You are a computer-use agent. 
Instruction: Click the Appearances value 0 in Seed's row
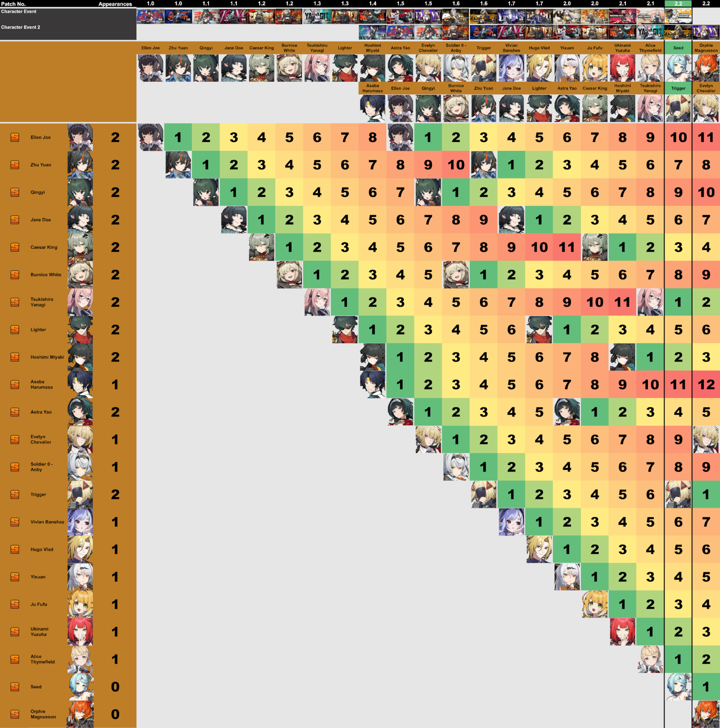click(x=115, y=686)
